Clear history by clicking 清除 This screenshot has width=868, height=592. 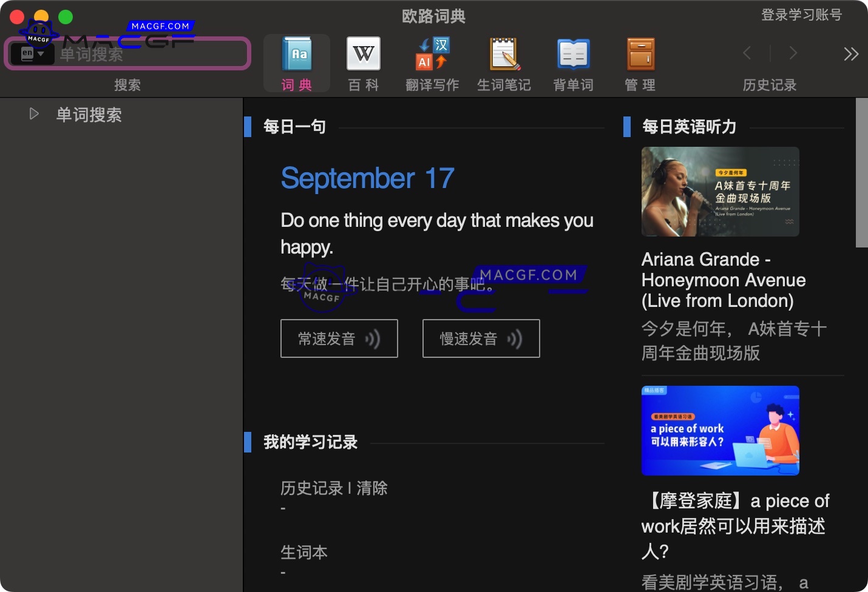[371, 488]
